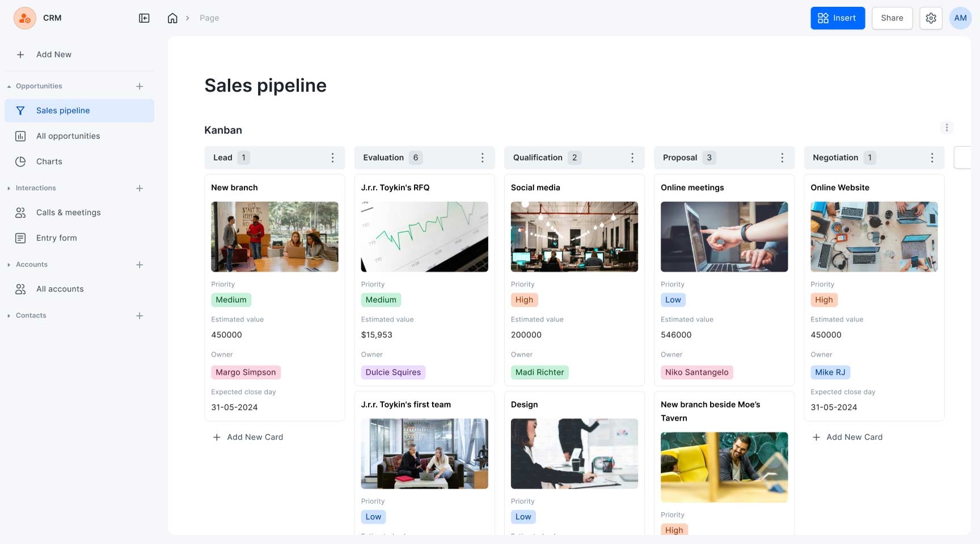Go to home via the house icon
Image resolution: width=980 pixels, height=544 pixels.
click(x=172, y=18)
